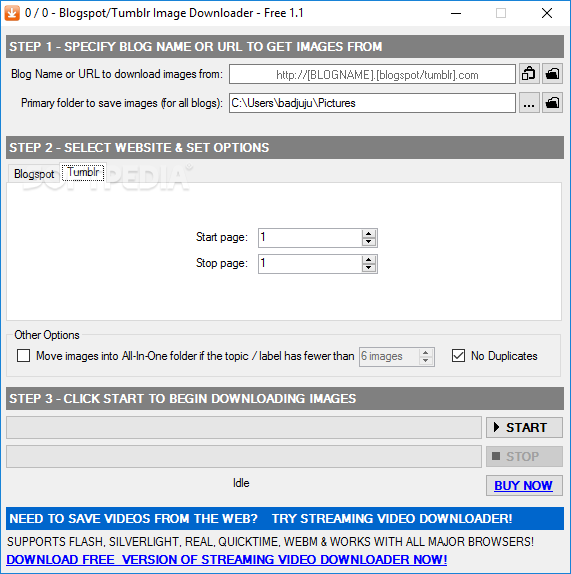571x574 pixels.
Task: Click the 6 images threshold field
Action: [x=389, y=357]
